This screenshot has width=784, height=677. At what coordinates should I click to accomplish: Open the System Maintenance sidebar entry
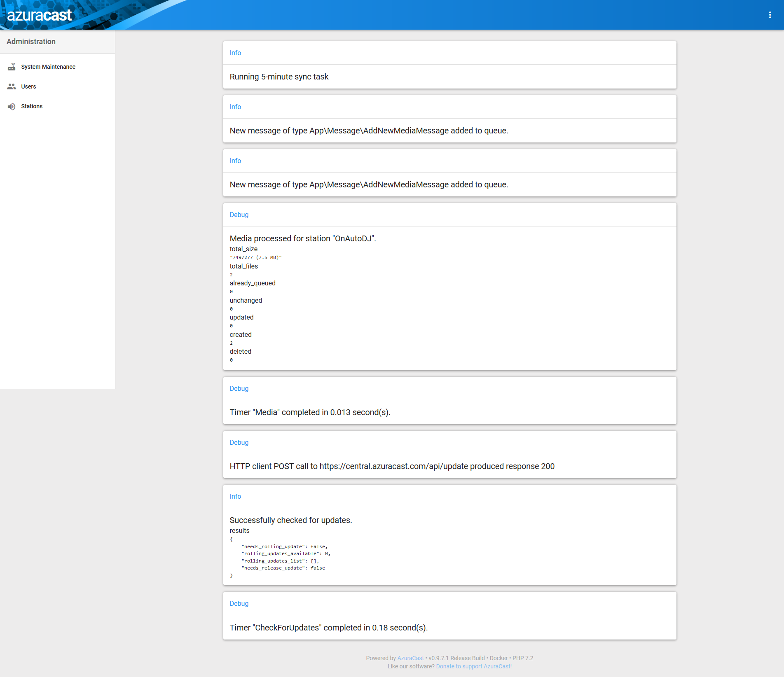pyautogui.click(x=48, y=66)
